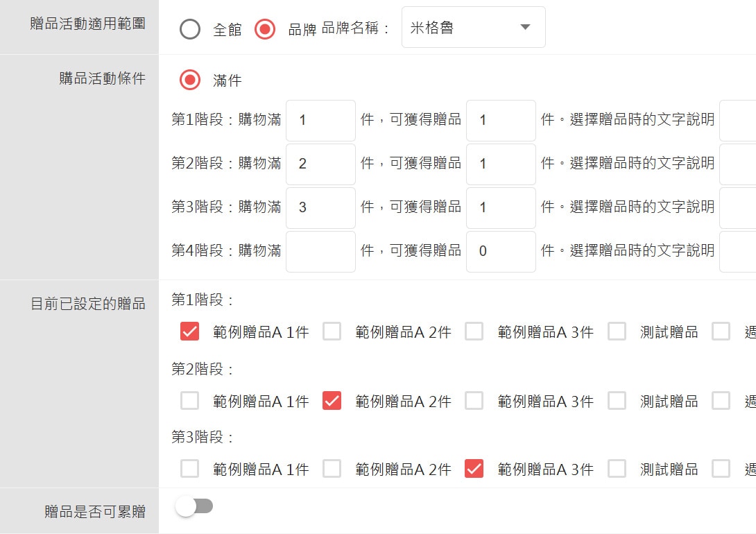Screen dimensions: 756x534
Task: Click 第4階段 可獲得贈品 count field showing 0
Action: 501,252
